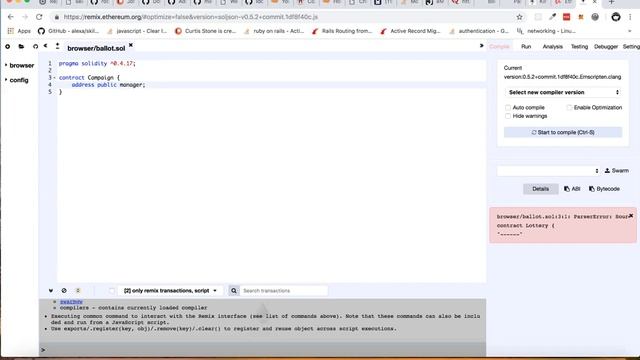This screenshot has width=640, height=360.
Task: Open the Curtis Stone bookmark
Action: [x=206, y=31]
